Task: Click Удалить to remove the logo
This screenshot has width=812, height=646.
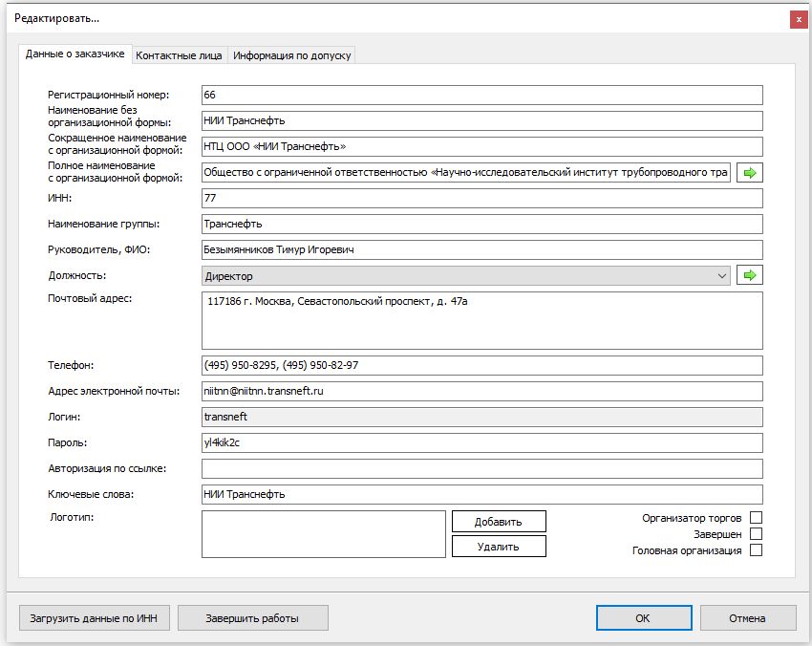Action: click(499, 547)
